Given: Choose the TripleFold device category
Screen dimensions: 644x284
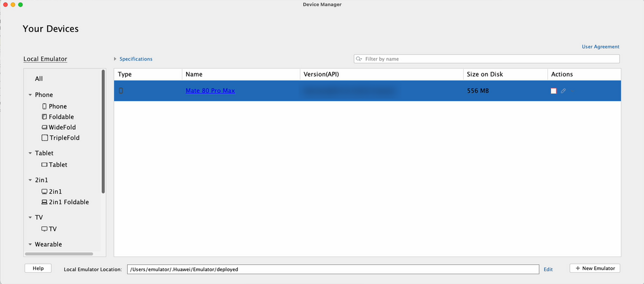Looking at the screenshot, I should [x=64, y=138].
